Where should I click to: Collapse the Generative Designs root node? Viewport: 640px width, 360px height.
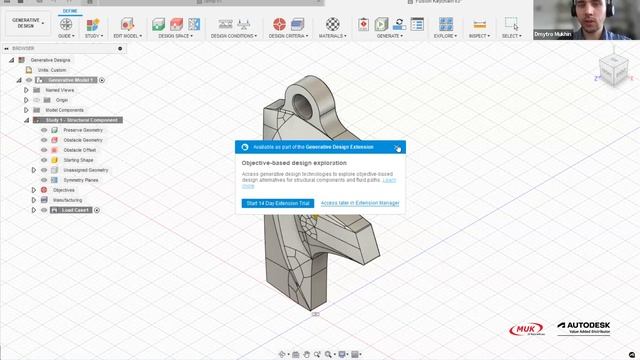[11, 60]
